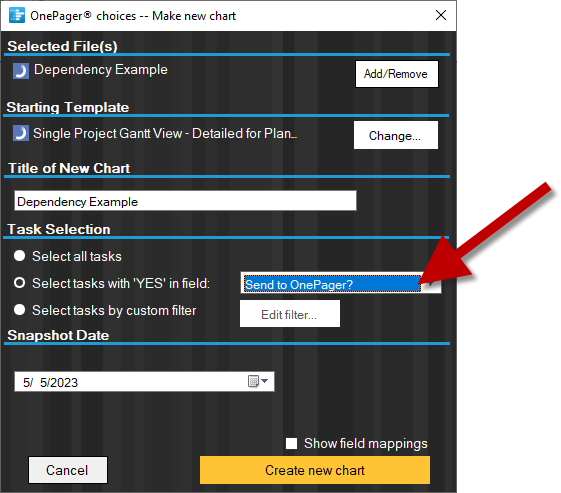The image size is (561, 493).
Task: Choose 'Select tasks by custom filter'
Action: [19, 310]
